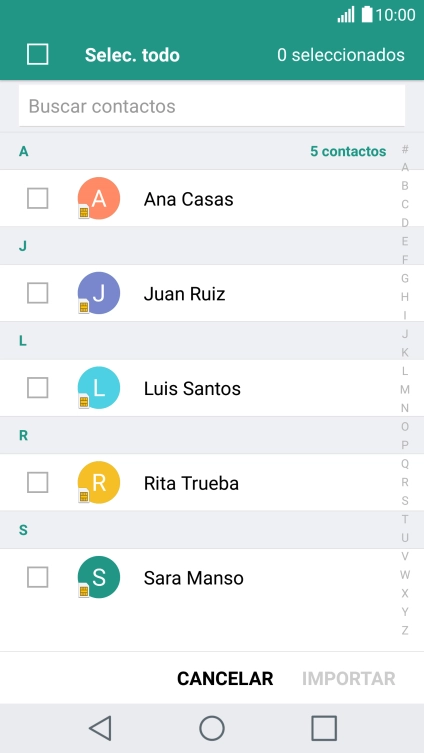Focus the Buscar contactos search field
This screenshot has height=753, width=424.
[212, 106]
